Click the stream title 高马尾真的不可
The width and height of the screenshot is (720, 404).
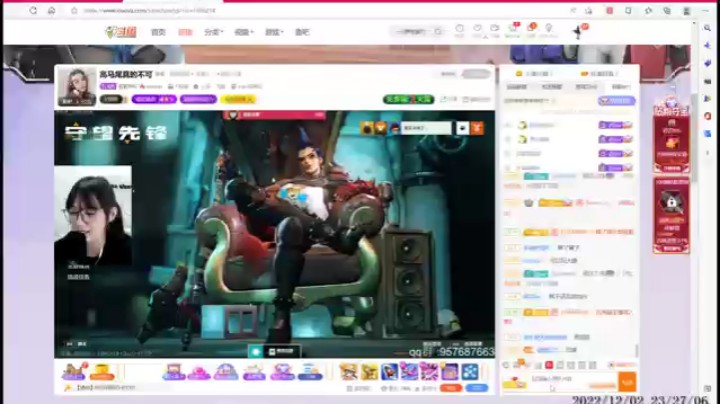[x=126, y=74]
